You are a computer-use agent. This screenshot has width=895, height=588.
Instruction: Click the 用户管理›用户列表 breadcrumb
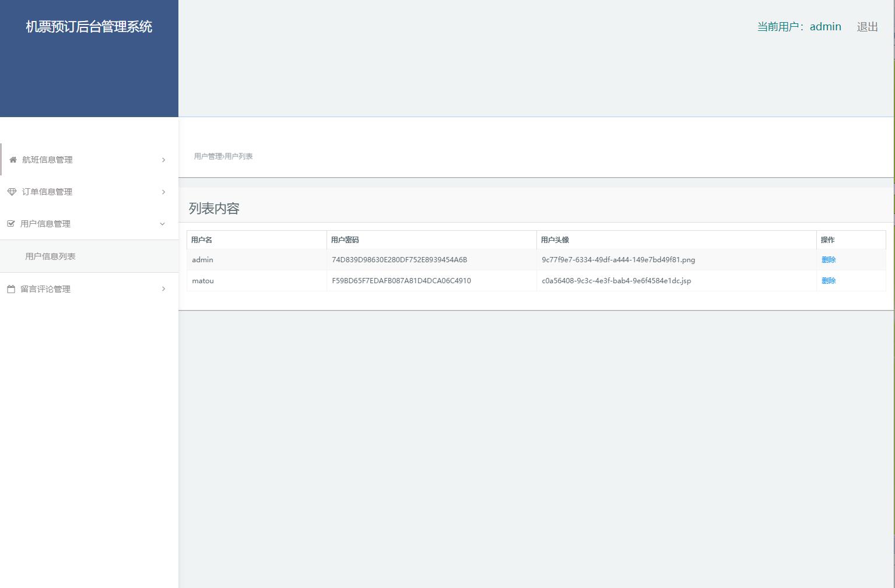coord(223,156)
